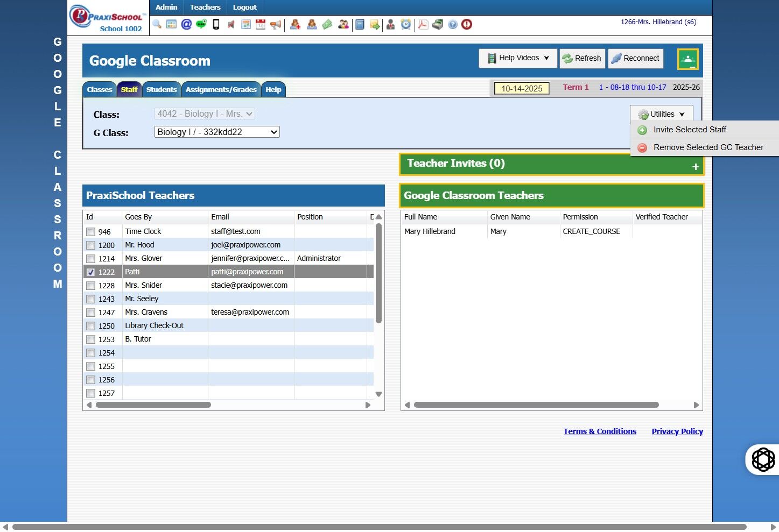
Task: Click Logout in the top menu
Action: click(x=245, y=8)
